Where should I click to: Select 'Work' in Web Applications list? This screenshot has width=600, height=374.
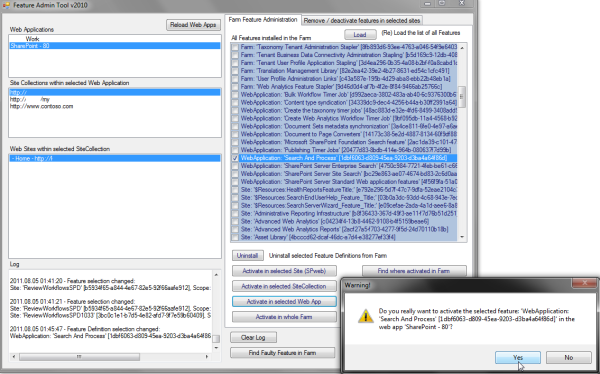pos(115,39)
